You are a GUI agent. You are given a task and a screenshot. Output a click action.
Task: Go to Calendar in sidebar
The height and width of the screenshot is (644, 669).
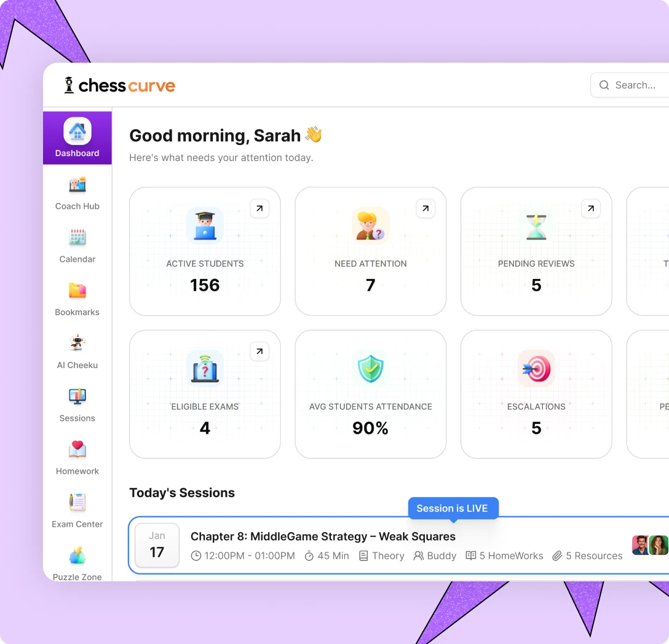pyautogui.click(x=77, y=246)
